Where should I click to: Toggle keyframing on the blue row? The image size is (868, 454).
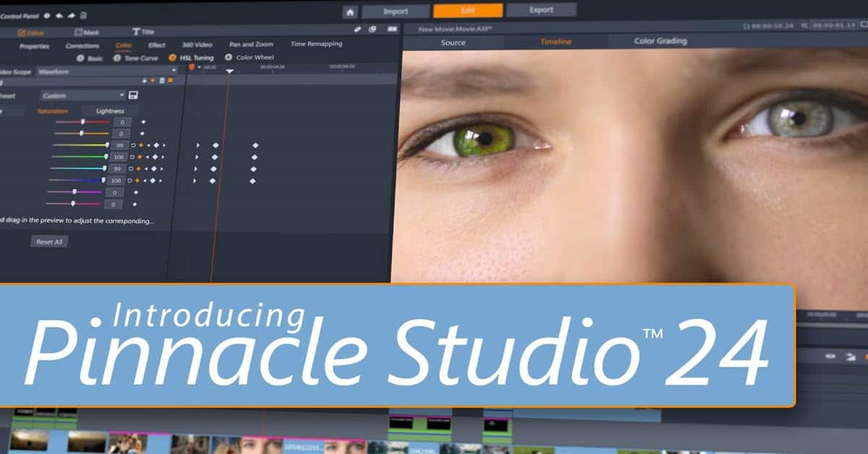pyautogui.click(x=138, y=180)
